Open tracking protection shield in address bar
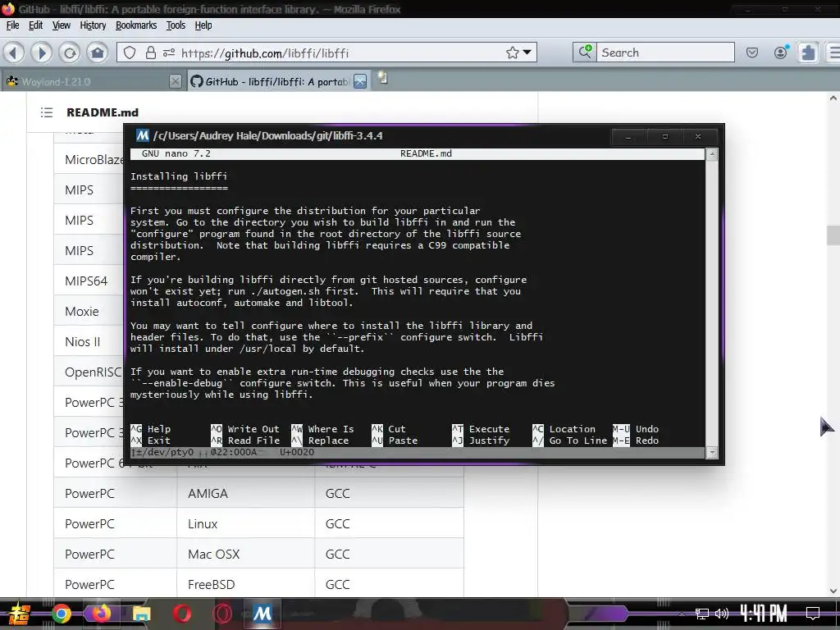840x630 pixels. click(x=130, y=52)
